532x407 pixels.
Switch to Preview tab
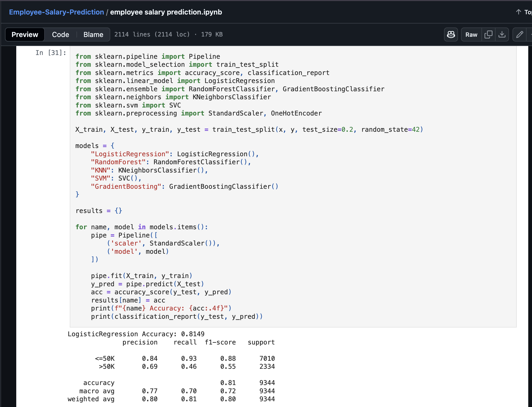point(25,34)
